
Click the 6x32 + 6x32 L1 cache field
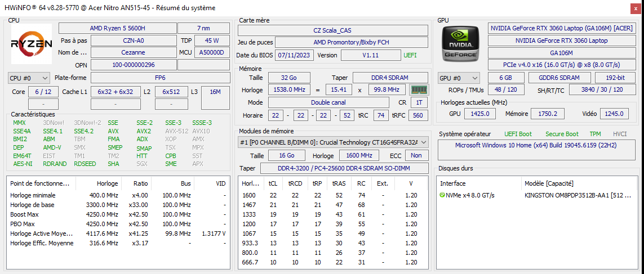coord(116,92)
